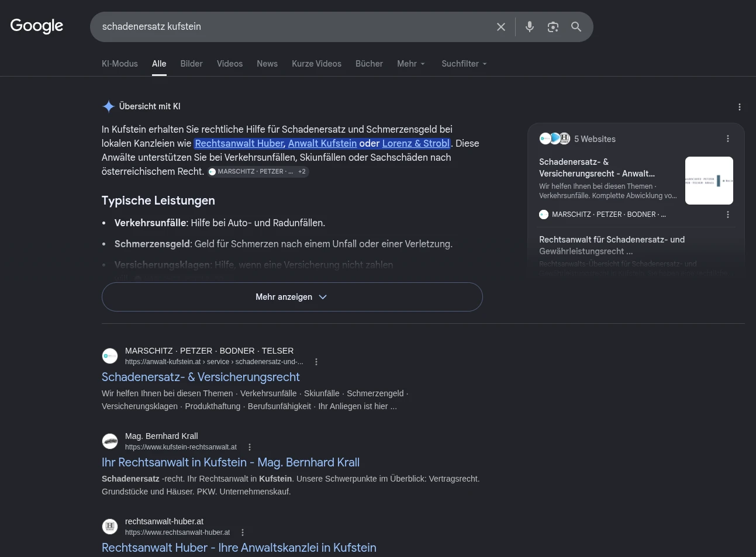The image size is (756, 557).
Task: Open options for kufstein-rechtsanwalt.at result
Action: pyautogui.click(x=250, y=447)
